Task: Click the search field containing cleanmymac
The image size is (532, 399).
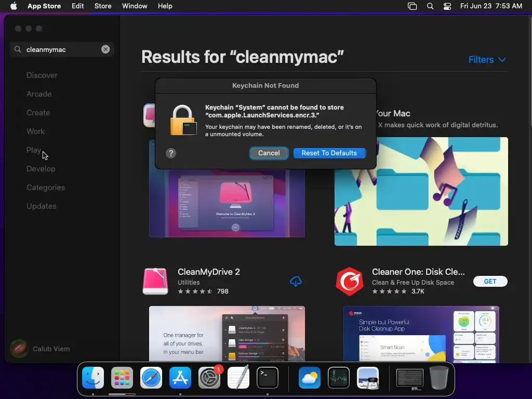Action: coord(61,49)
